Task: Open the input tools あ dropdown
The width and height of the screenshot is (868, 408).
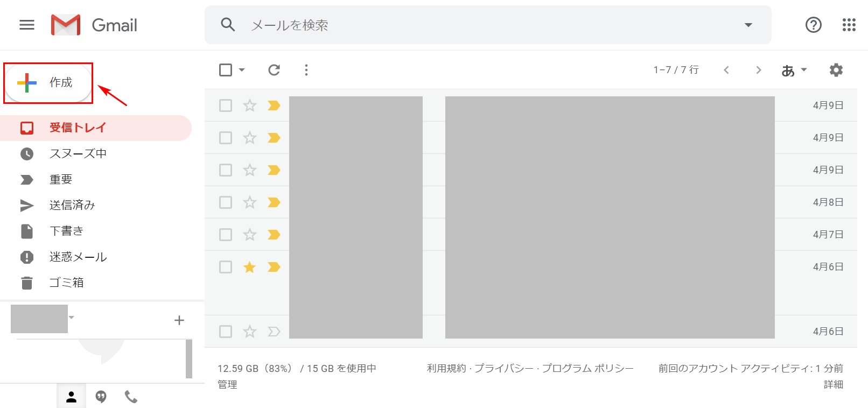Action: point(804,70)
